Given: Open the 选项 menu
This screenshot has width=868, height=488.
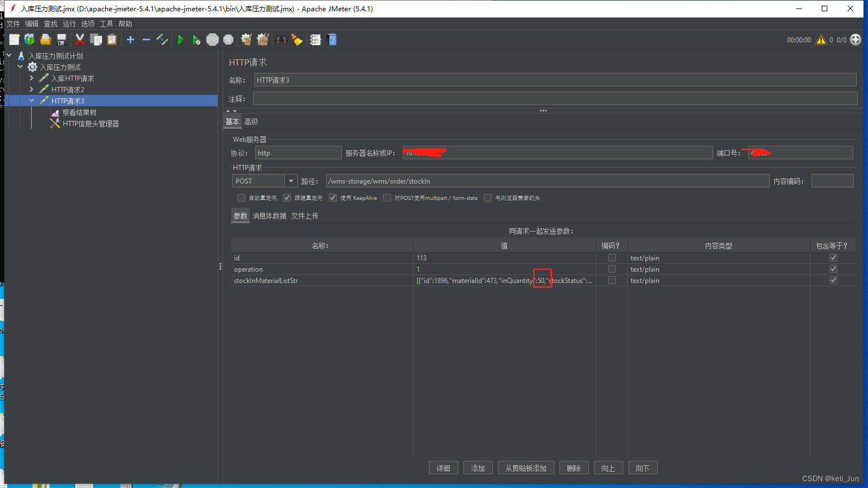Looking at the screenshot, I should pos(88,24).
